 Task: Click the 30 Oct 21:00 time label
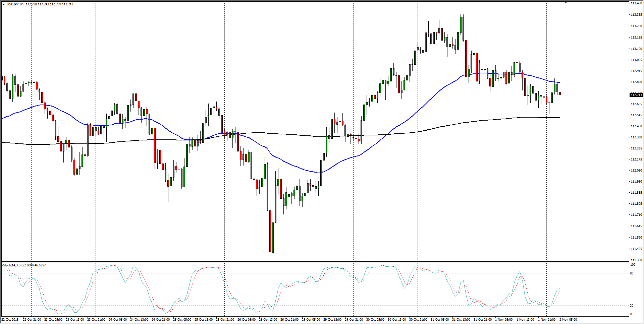click(x=418, y=319)
